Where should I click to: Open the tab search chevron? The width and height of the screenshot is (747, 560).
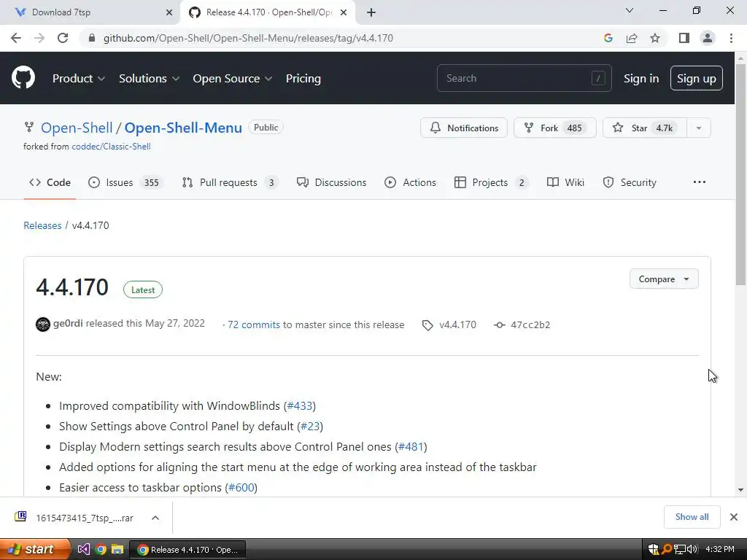[x=630, y=10]
